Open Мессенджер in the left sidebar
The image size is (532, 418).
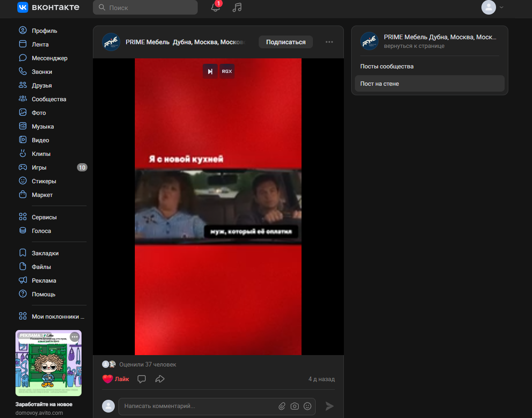point(49,58)
